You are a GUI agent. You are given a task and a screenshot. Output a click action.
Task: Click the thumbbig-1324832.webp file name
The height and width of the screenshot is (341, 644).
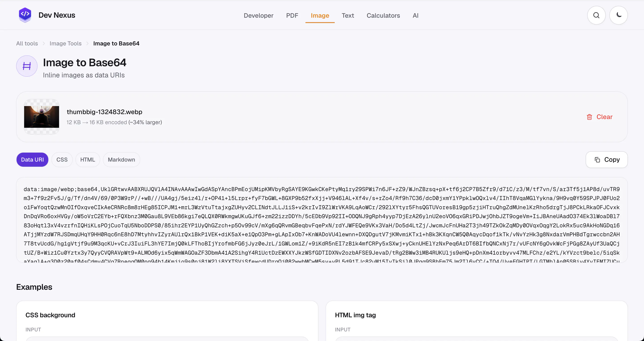click(x=104, y=112)
